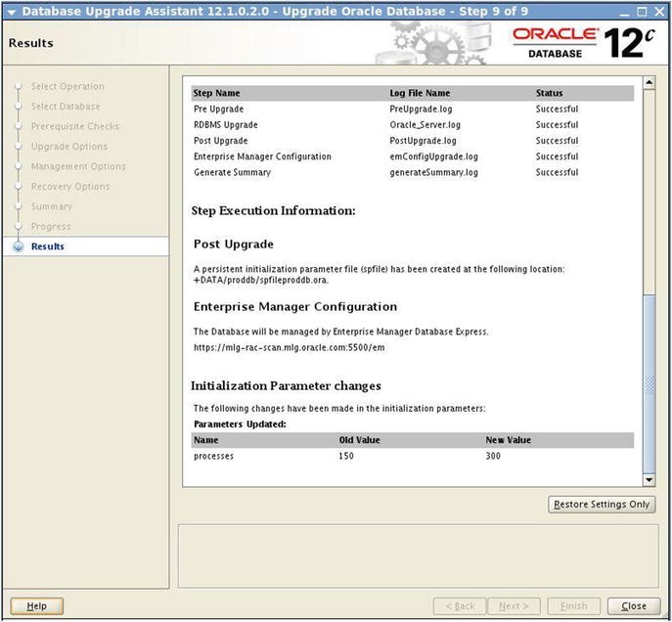
Task: Maximize the Database Upgrade Assistant window
Action: coord(642,12)
